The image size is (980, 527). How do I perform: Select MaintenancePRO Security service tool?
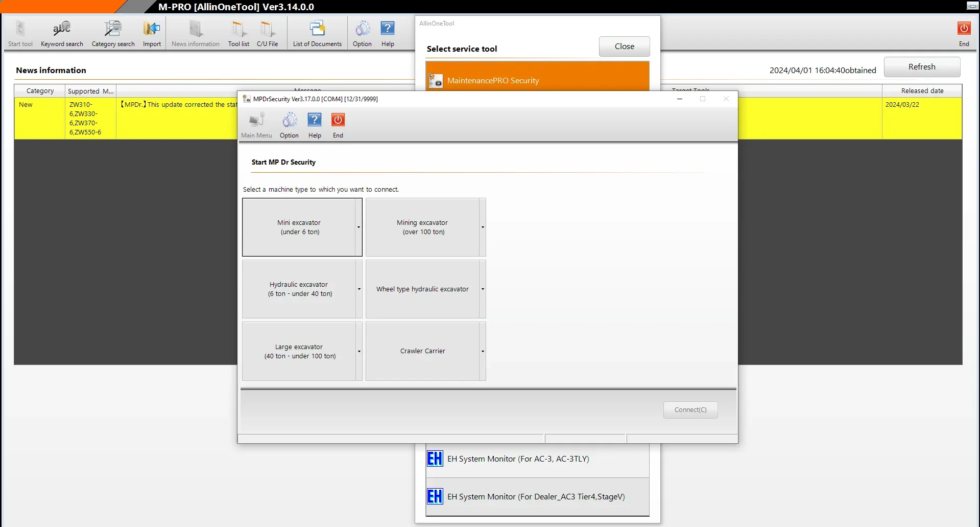pos(537,77)
